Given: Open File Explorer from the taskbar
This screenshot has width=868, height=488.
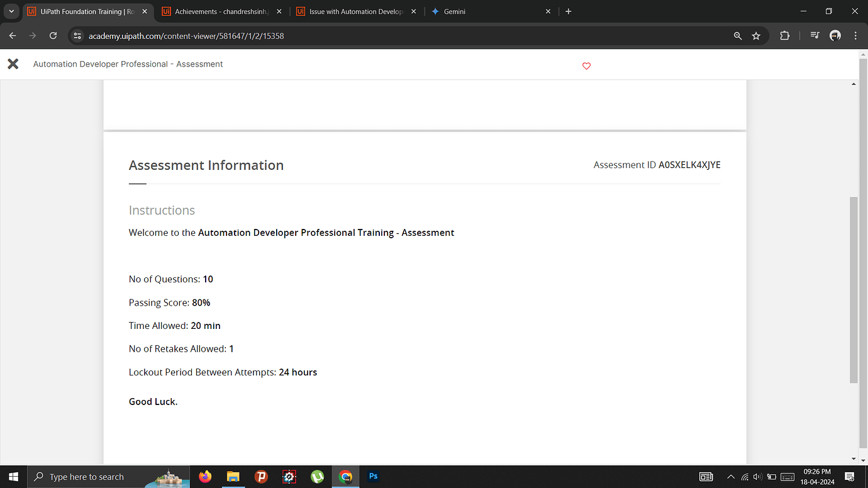Looking at the screenshot, I should click(233, 477).
